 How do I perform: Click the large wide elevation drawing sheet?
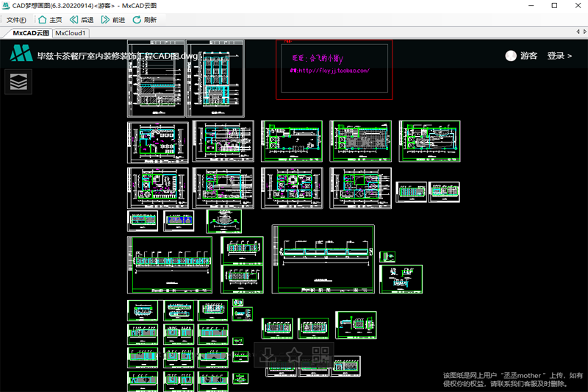(x=323, y=258)
